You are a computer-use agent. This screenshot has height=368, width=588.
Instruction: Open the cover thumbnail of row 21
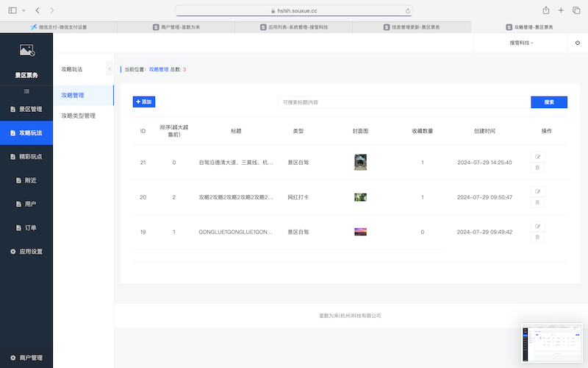[360, 162]
